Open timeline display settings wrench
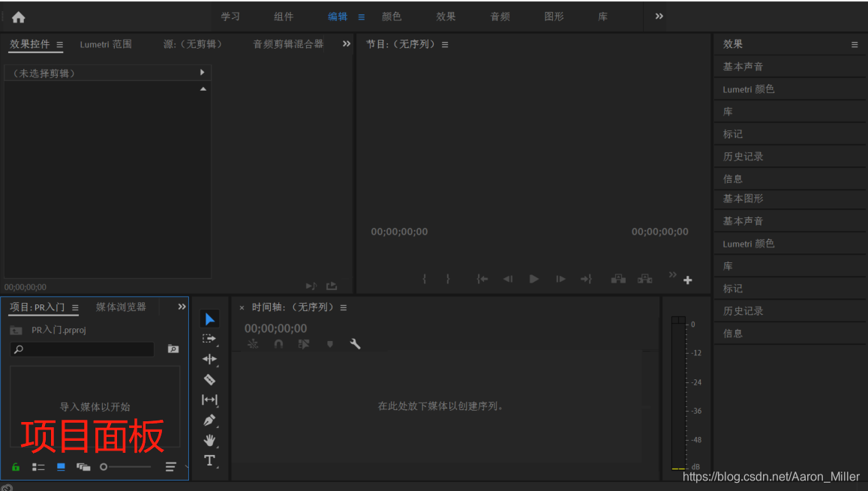 [356, 344]
